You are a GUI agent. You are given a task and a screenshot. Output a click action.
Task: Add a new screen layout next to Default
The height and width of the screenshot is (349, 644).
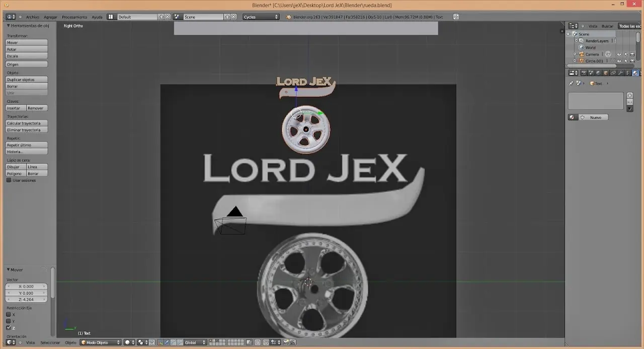pyautogui.click(x=162, y=17)
